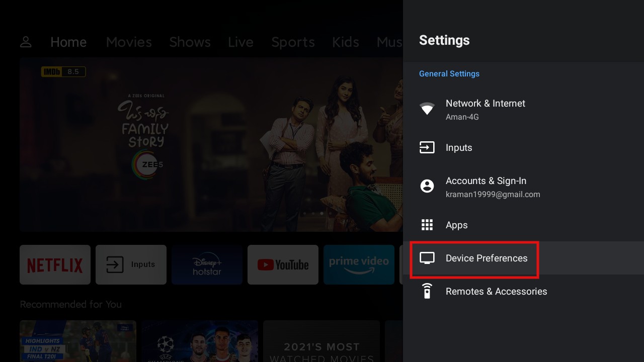Open the Sports section
This screenshot has width=644, height=362.
(x=293, y=42)
